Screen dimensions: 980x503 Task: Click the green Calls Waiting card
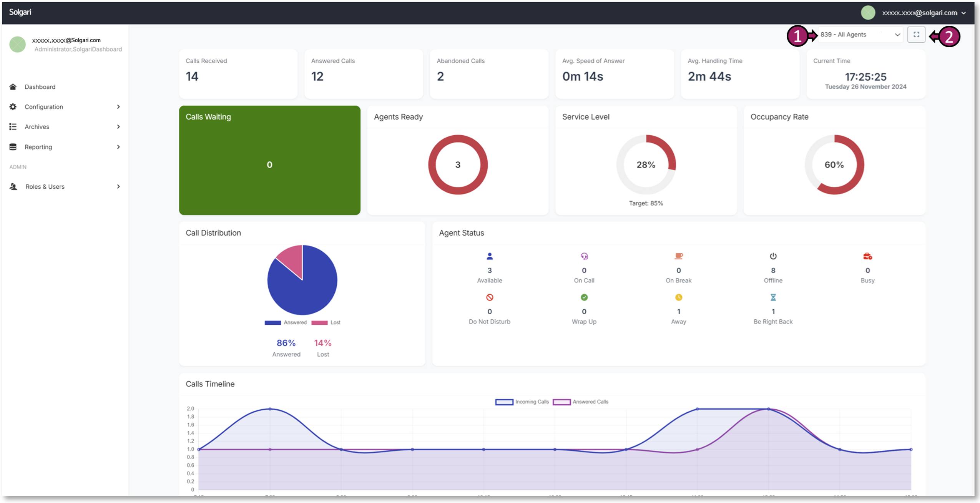point(269,161)
